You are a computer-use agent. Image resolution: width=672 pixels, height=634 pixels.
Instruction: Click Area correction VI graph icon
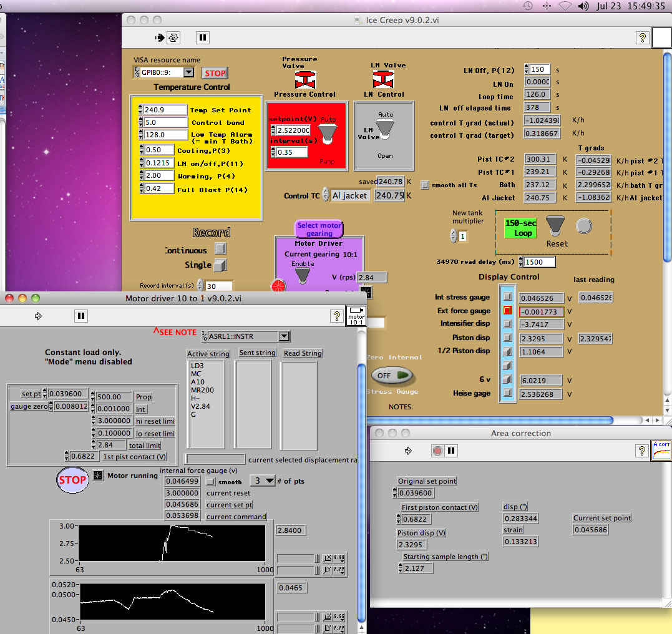[661, 450]
